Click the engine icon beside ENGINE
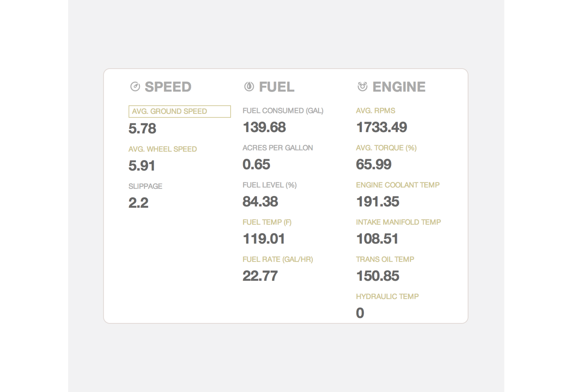The height and width of the screenshot is (392, 575). (362, 86)
